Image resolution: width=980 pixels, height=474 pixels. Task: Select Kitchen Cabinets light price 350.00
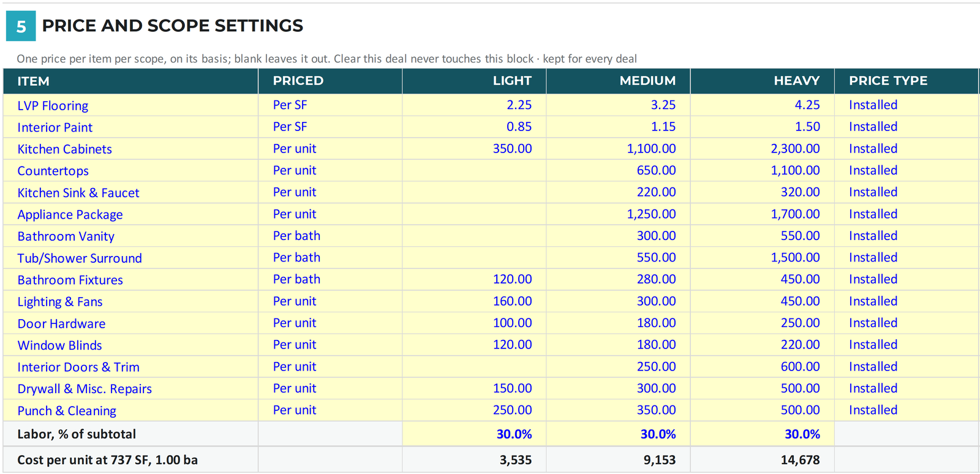coord(474,149)
